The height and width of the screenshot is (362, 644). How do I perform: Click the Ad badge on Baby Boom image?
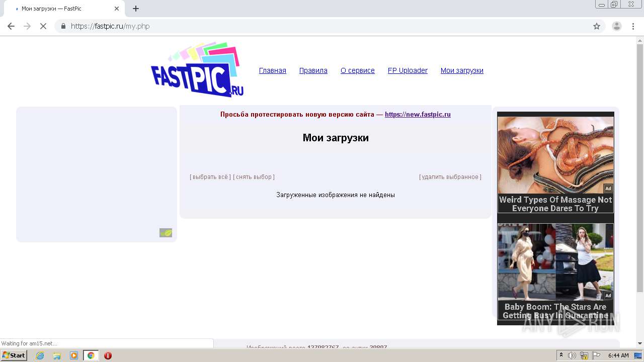pos(608,296)
